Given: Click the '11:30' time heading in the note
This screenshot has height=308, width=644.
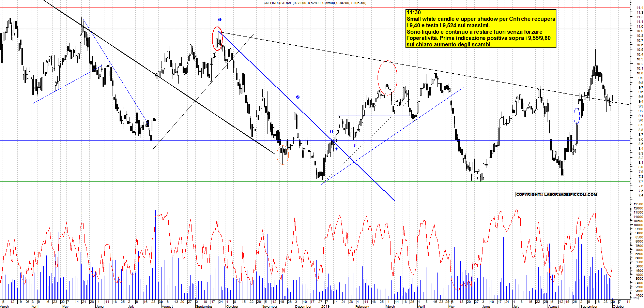Looking at the screenshot, I should click(x=414, y=13).
